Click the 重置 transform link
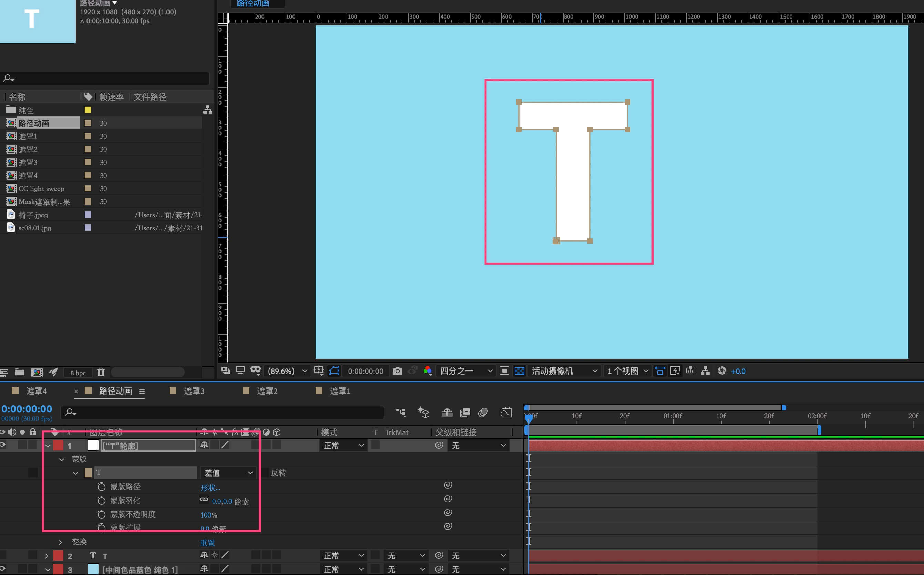 click(207, 543)
